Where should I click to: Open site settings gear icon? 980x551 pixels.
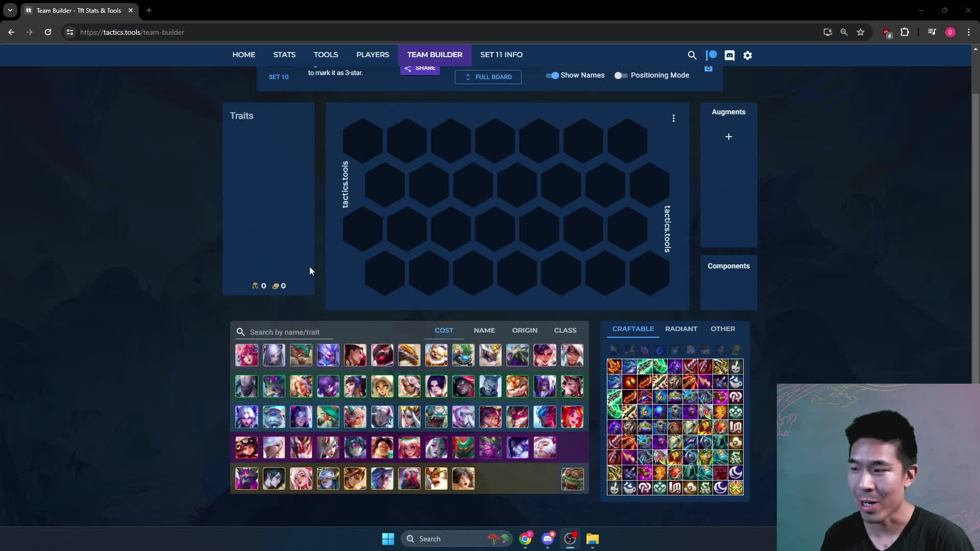pos(748,55)
